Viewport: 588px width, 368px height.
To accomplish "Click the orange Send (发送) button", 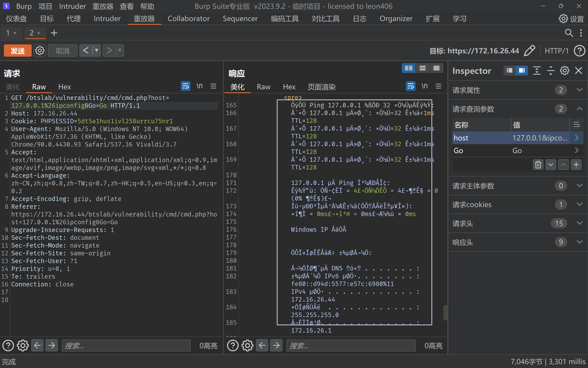I will pos(18,51).
